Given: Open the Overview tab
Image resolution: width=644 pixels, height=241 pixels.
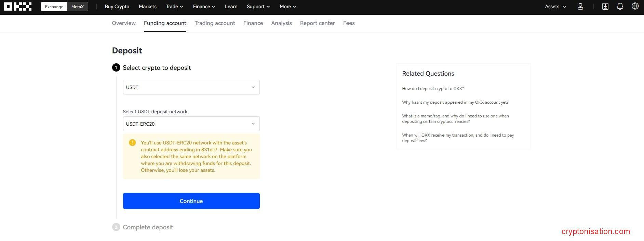Looking at the screenshot, I should (x=124, y=23).
